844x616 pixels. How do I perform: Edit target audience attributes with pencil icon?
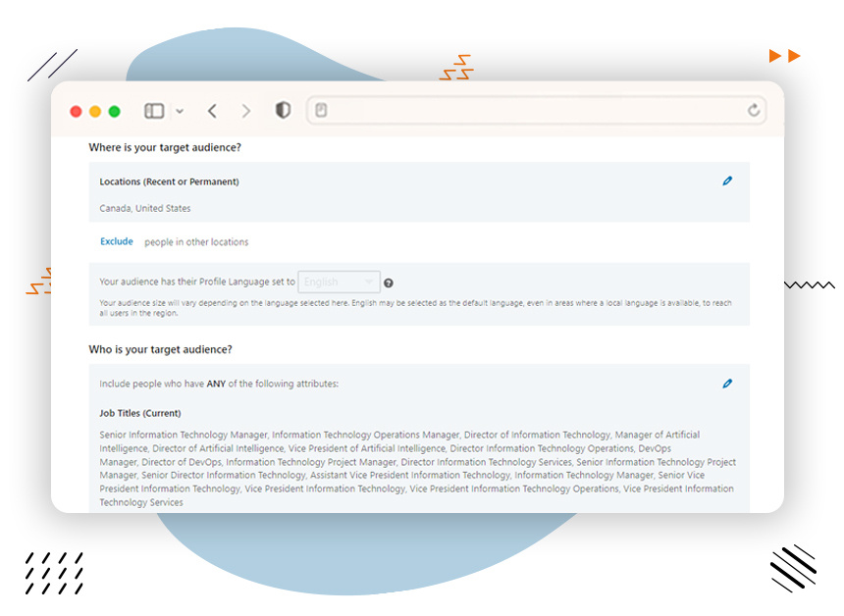(727, 384)
